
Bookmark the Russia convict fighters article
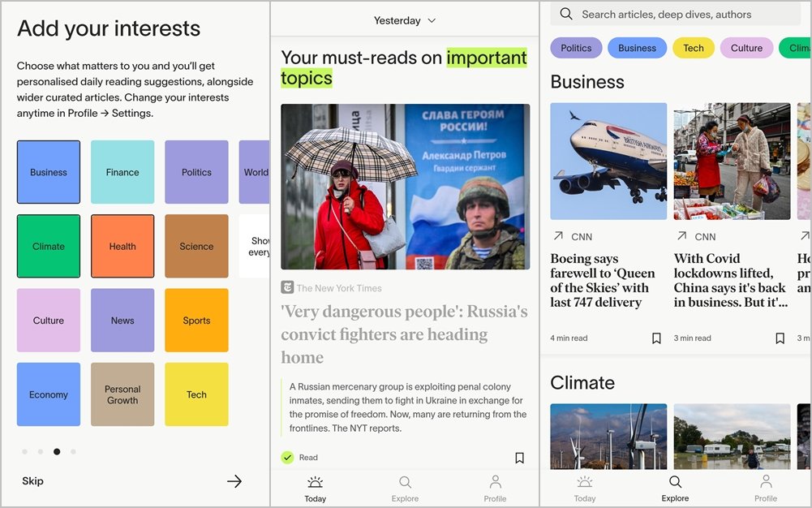(x=519, y=458)
